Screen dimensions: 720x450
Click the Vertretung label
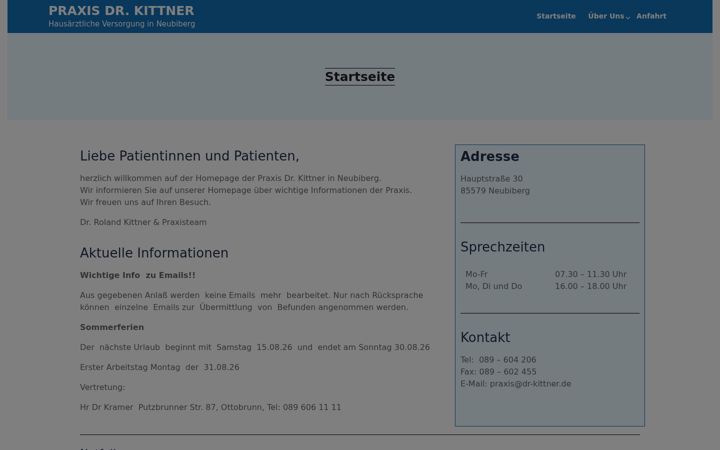pyautogui.click(x=102, y=388)
